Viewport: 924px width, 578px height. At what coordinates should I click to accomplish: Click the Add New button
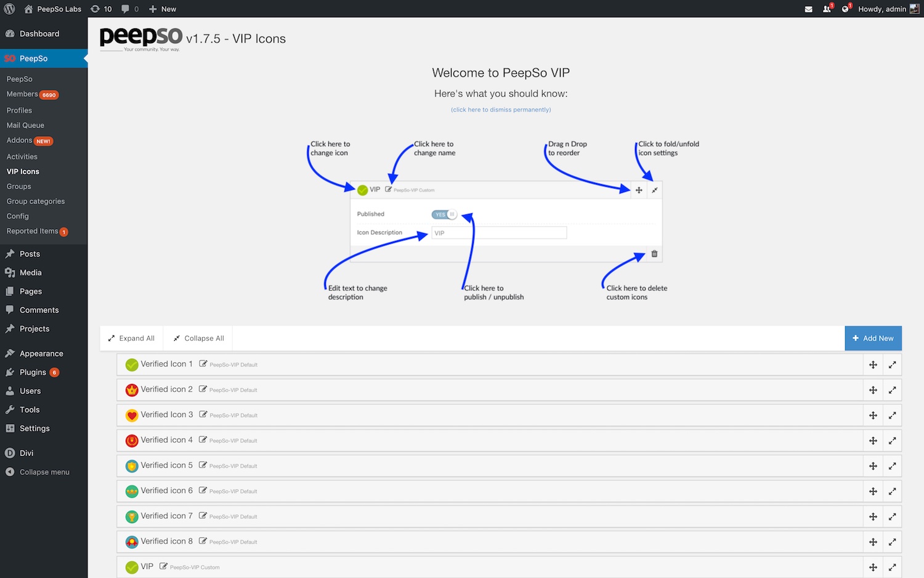click(873, 338)
